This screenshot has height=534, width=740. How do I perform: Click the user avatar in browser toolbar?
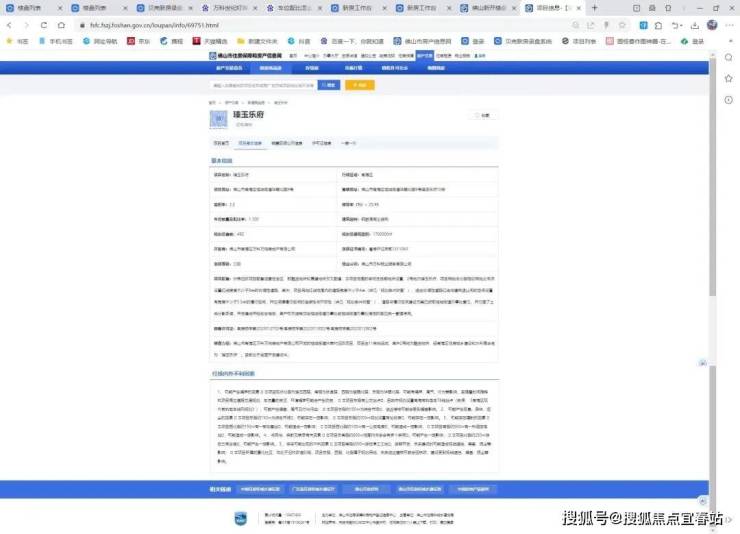712,25
